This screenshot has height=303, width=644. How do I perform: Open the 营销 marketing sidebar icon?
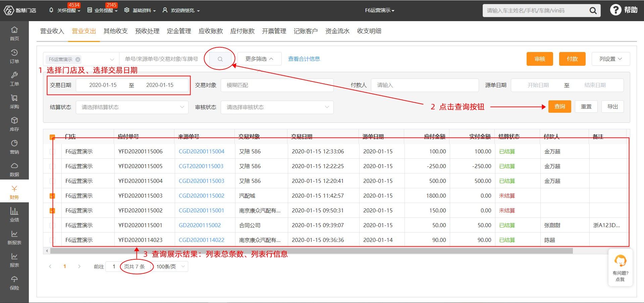click(x=14, y=147)
